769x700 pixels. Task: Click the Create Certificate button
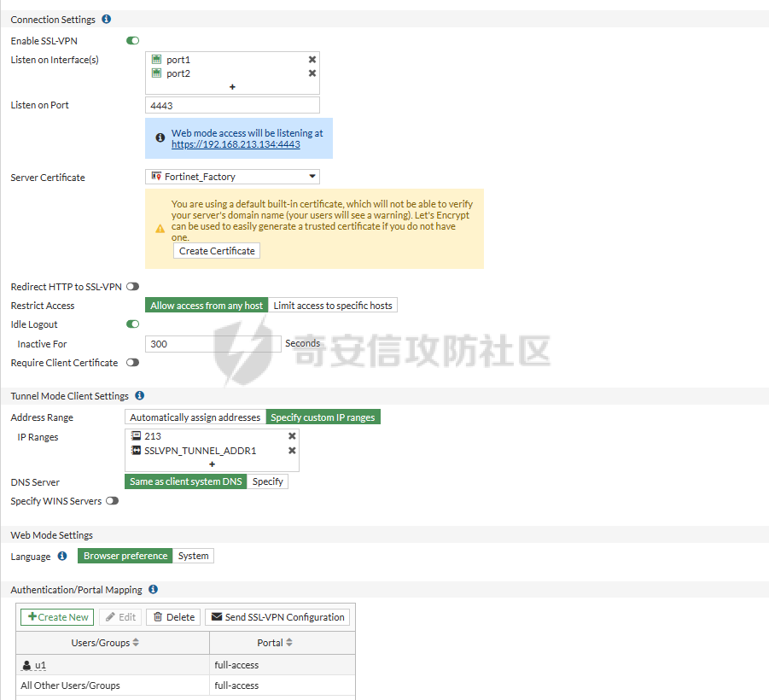(216, 250)
